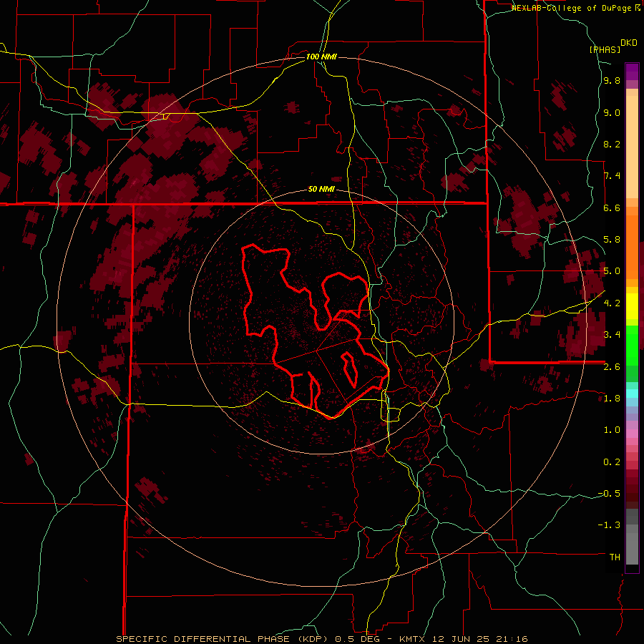The image size is (644, 644).
Task: Pick the yellow segment of the colorbar
Action: (x=632, y=306)
